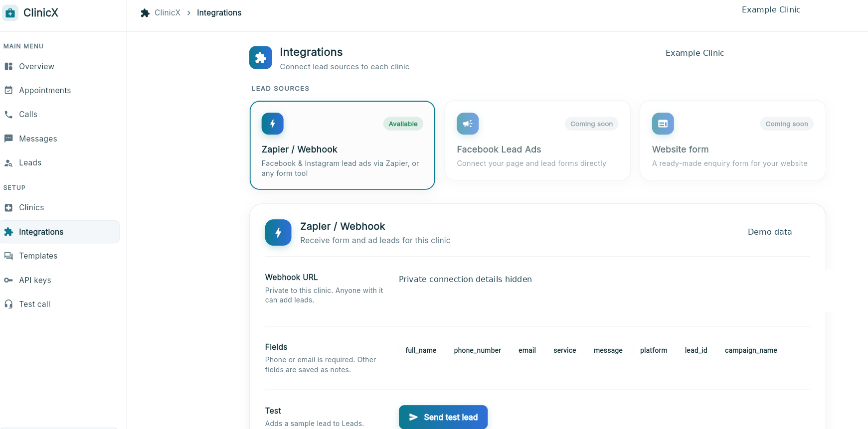Open the Calls page

(x=60, y=114)
